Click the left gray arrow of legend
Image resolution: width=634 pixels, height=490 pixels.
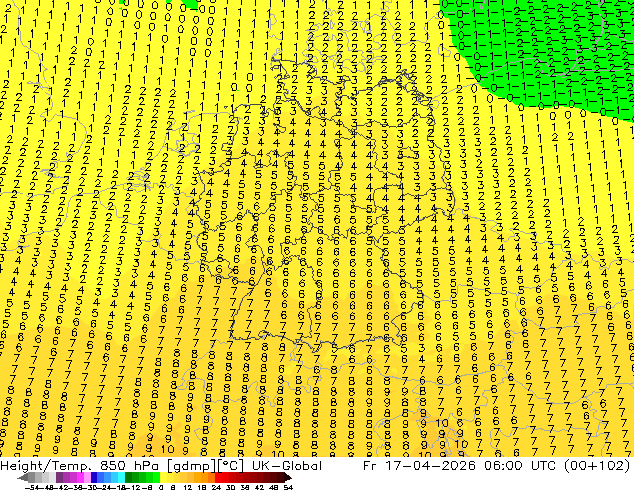point(23,477)
